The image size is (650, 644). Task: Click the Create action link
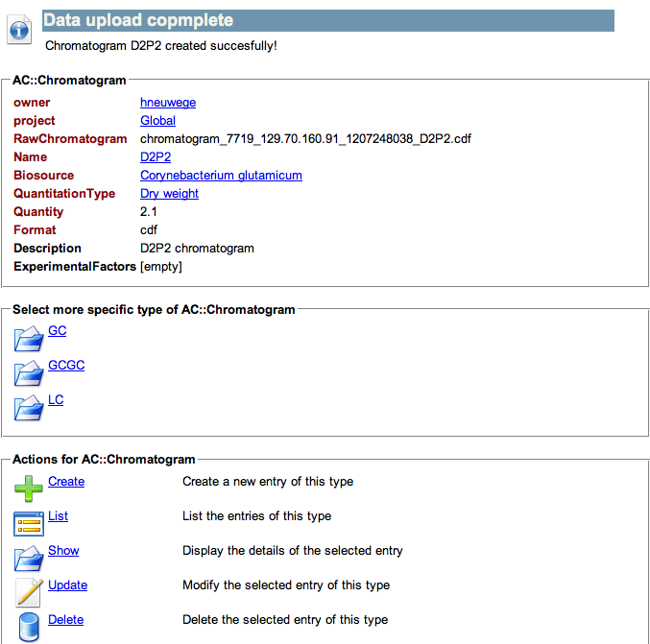click(66, 482)
